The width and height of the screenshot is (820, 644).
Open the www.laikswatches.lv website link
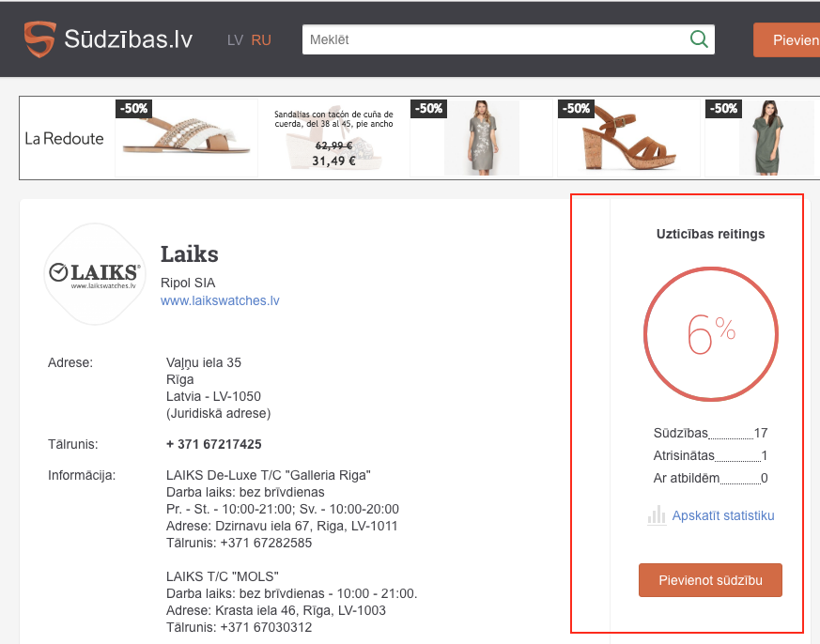[x=220, y=301]
